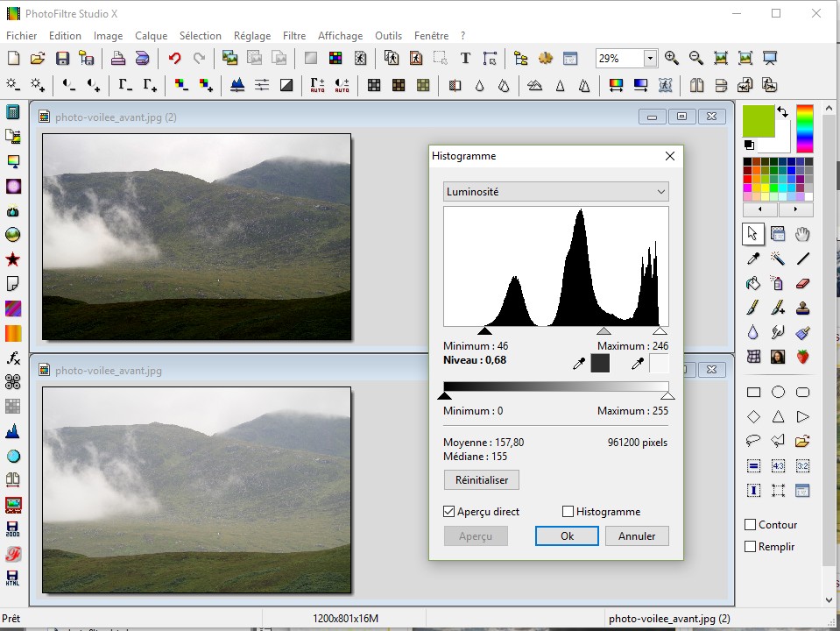Go to previous palette page arrow
The height and width of the screenshot is (631, 840).
[x=760, y=209]
